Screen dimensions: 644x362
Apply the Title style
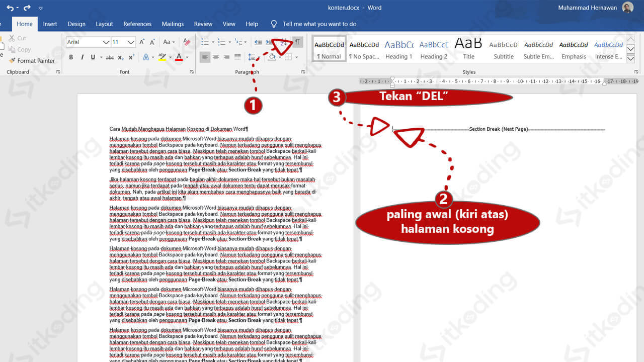tap(468, 49)
